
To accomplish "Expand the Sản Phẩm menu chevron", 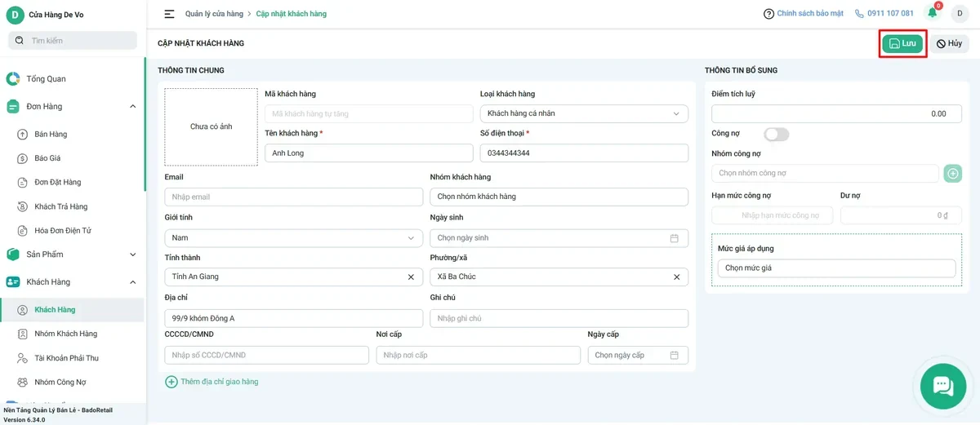I will pyautogui.click(x=133, y=255).
